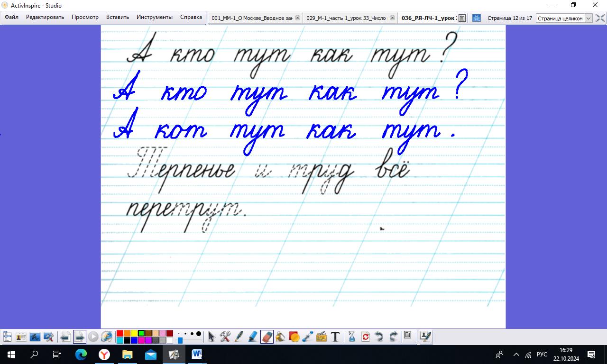Select the Pen tool
Screen dimensions: 607x364
(x=239, y=337)
